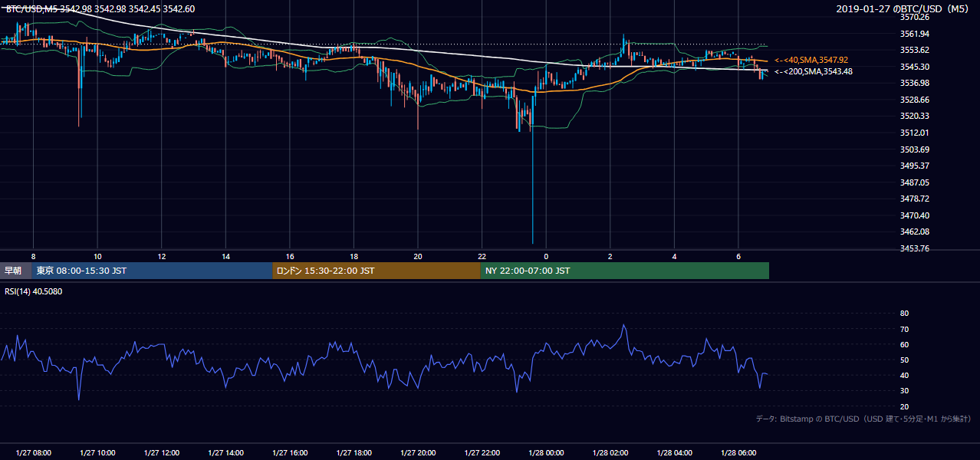Click hour label 18 under price chart

click(354, 256)
